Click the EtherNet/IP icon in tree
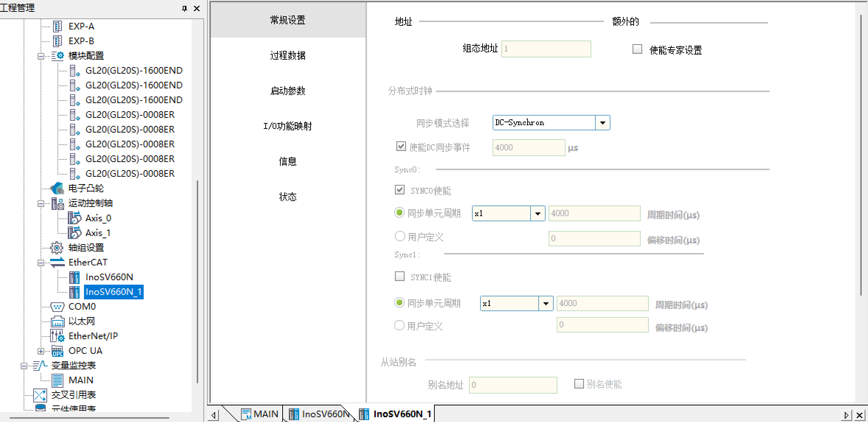This screenshot has width=868, height=422. point(57,336)
